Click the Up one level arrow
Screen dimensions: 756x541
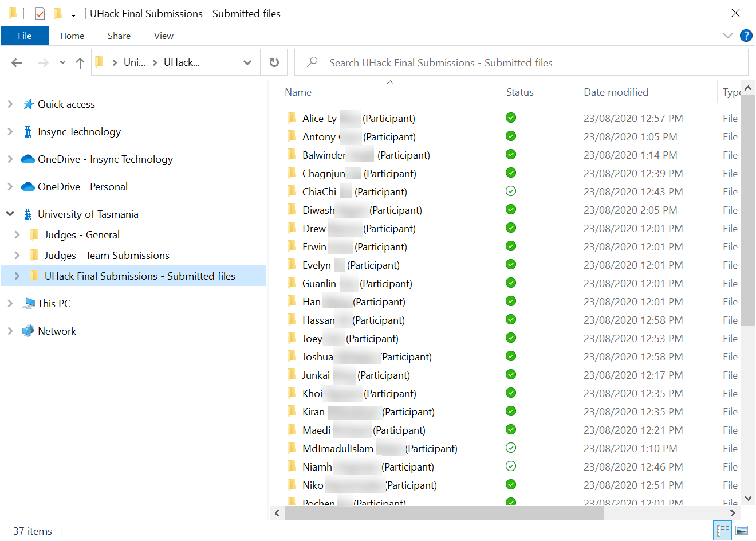pyautogui.click(x=80, y=63)
